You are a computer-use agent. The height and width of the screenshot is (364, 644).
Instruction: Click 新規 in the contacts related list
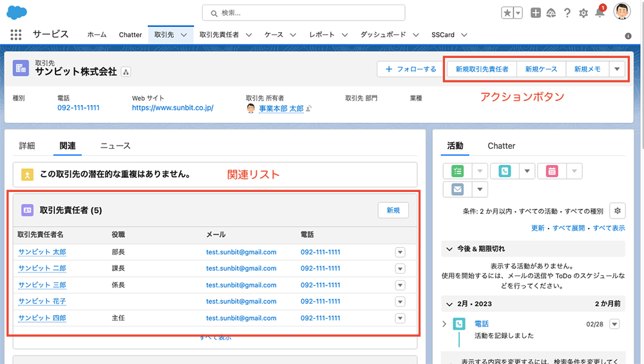pos(393,211)
